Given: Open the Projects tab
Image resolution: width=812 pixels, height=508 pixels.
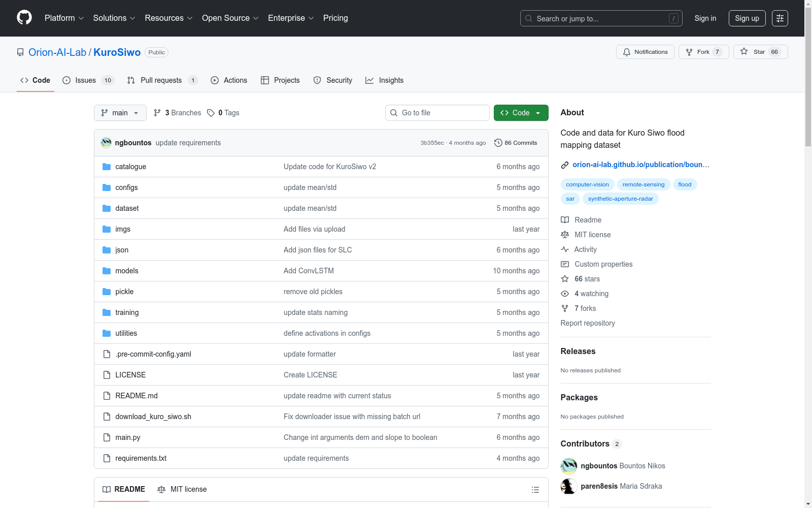Looking at the screenshot, I should click(x=280, y=80).
